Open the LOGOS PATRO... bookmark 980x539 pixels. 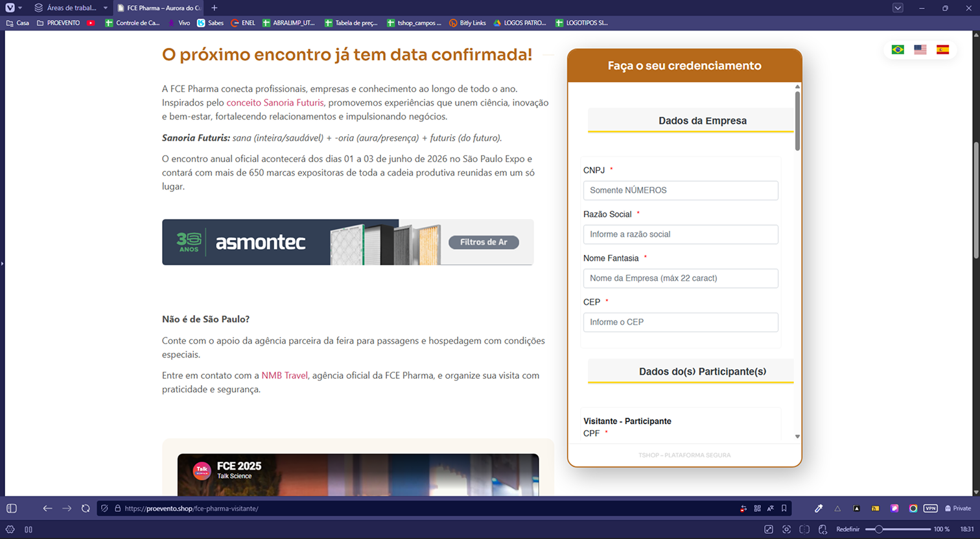[520, 23]
